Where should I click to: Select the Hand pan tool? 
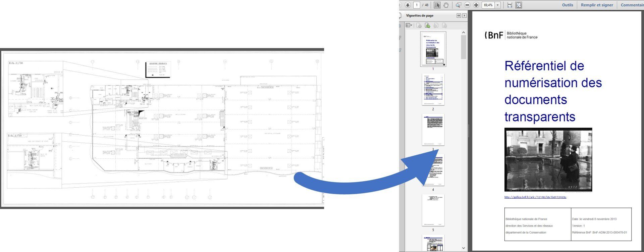pos(446,5)
